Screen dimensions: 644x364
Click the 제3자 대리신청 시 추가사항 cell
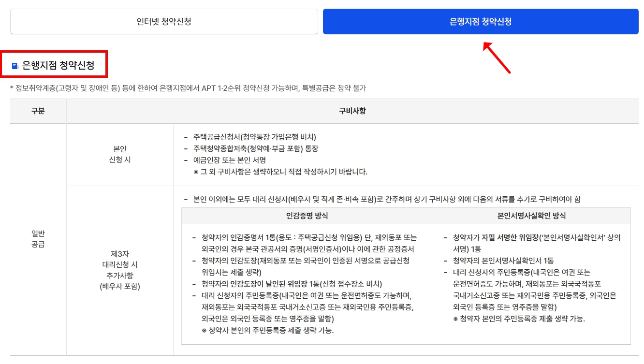120,270
